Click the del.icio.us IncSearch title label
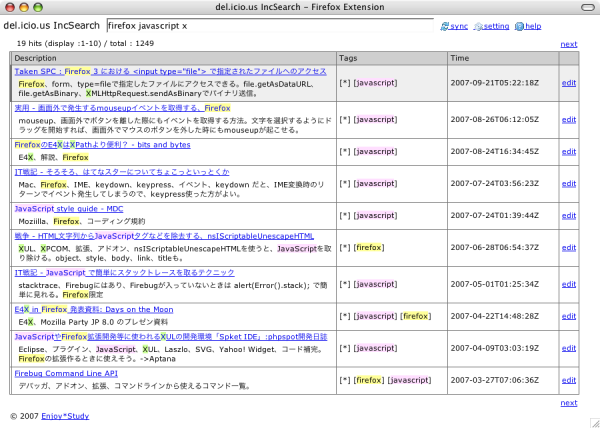This screenshot has height=428, width=600. tap(52, 26)
